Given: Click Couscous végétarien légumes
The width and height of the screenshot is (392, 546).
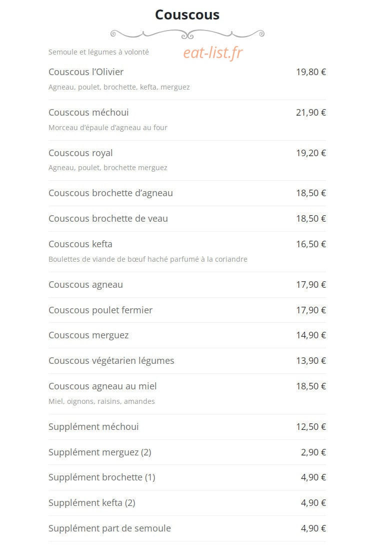Looking at the screenshot, I should [187, 361].
